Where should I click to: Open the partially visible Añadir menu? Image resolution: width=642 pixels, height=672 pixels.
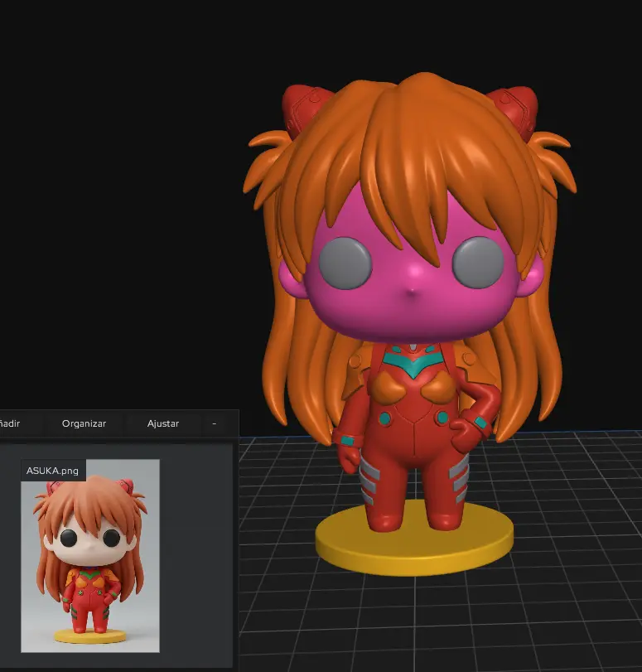pos(10,423)
